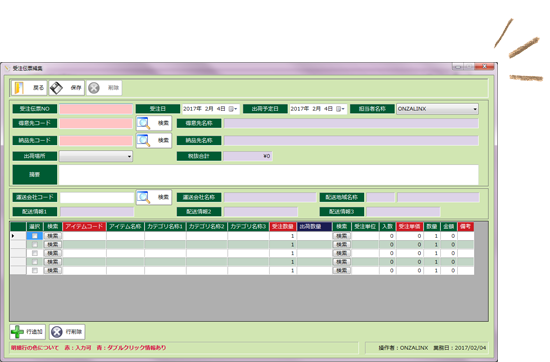Open delivery destination code search magnifier
The image size is (550, 362).
[x=144, y=140]
